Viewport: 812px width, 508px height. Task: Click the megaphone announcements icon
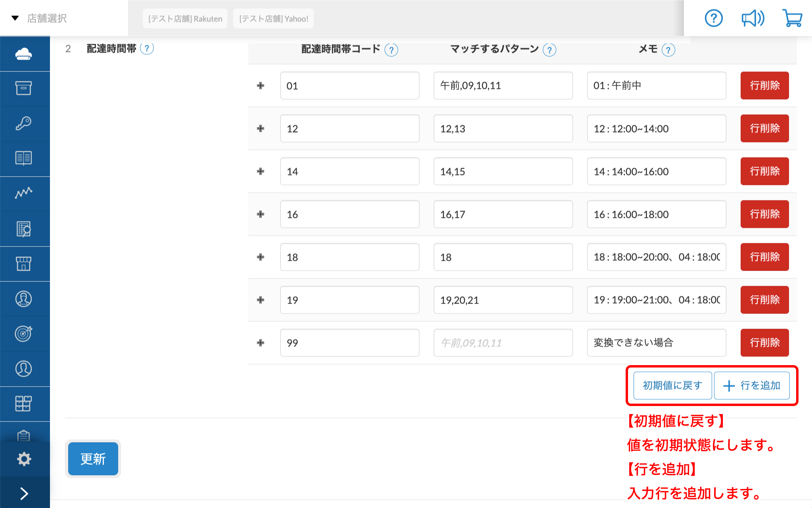click(x=752, y=18)
